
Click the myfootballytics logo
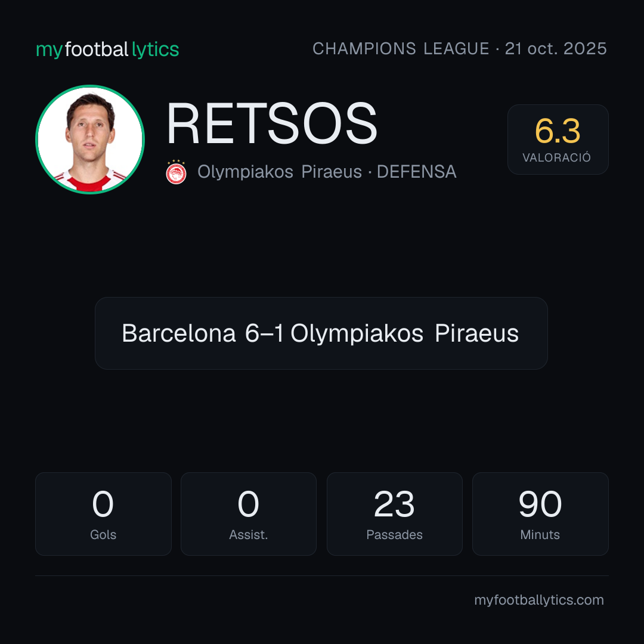tap(107, 49)
